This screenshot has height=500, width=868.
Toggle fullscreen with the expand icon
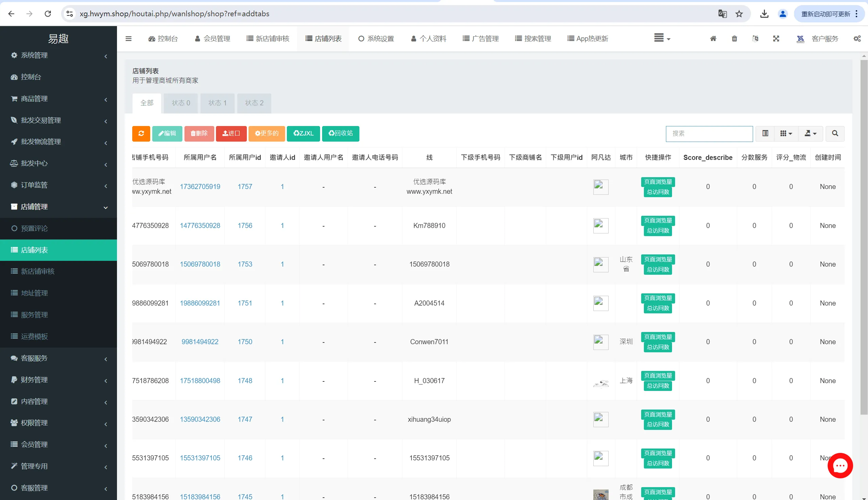coord(776,39)
